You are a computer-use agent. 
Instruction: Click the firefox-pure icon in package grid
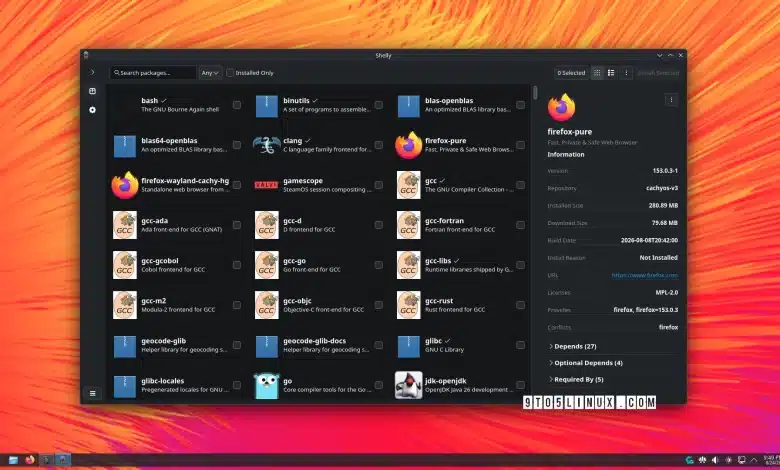[409, 145]
